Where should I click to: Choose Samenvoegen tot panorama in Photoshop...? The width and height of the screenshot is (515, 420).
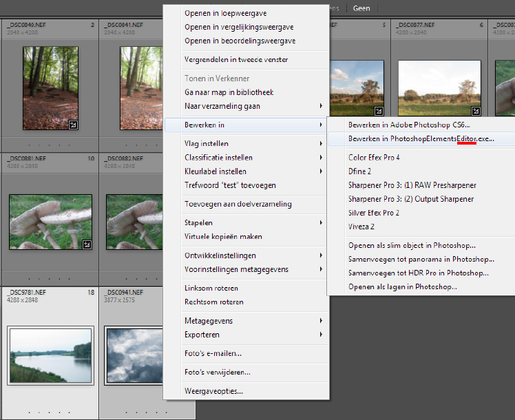[422, 259]
